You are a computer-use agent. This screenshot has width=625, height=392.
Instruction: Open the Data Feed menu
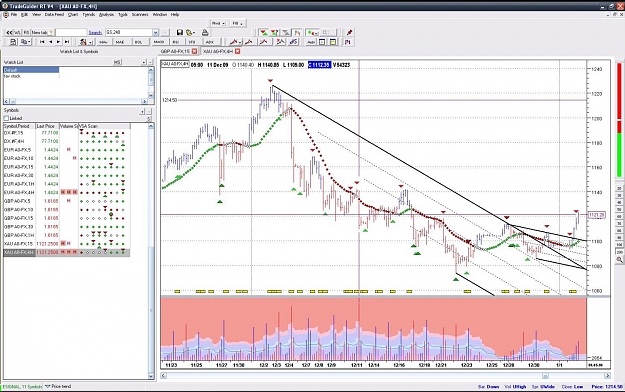tap(54, 14)
